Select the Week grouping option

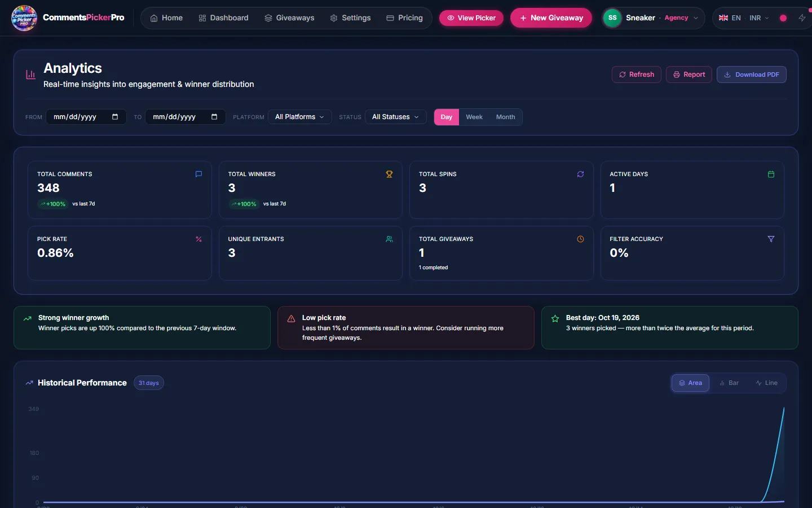click(x=474, y=117)
